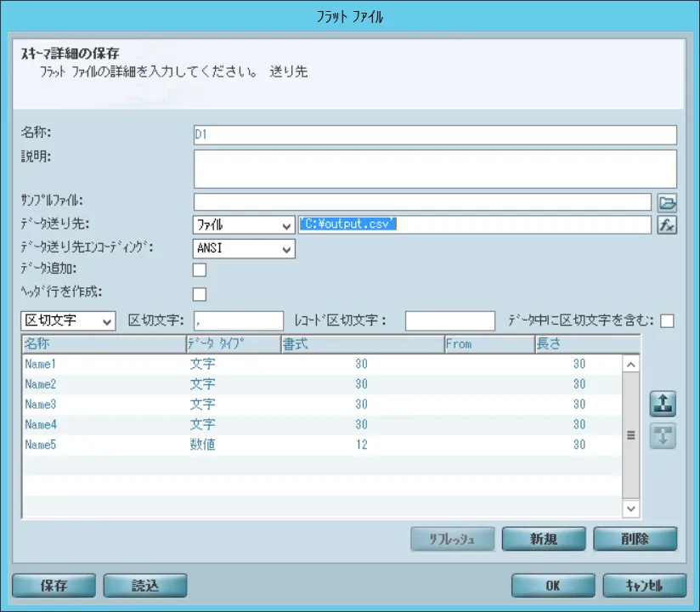Confirm with the OK button

click(x=553, y=586)
